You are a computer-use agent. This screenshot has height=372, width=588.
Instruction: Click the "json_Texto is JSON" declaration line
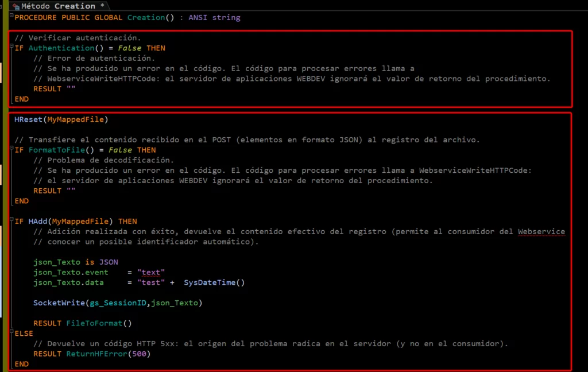(75, 262)
